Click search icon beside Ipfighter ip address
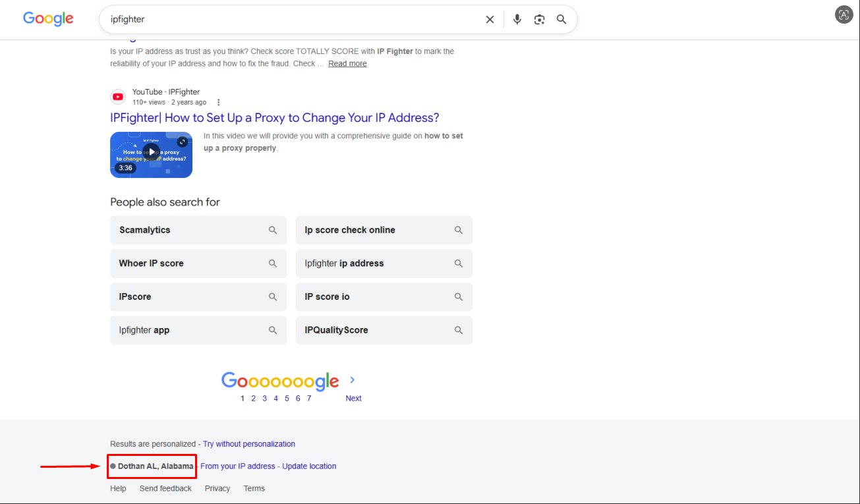 pos(459,264)
